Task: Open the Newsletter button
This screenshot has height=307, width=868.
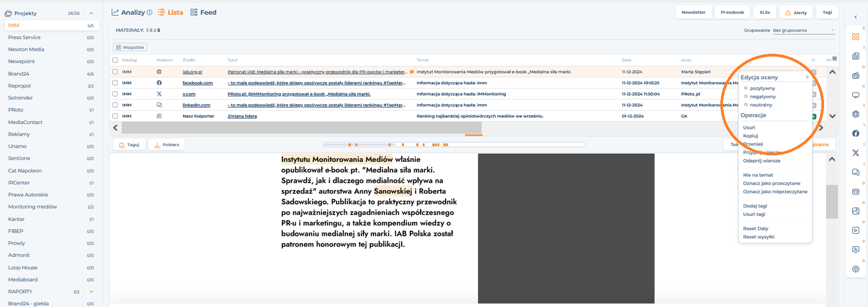Action: click(x=694, y=12)
